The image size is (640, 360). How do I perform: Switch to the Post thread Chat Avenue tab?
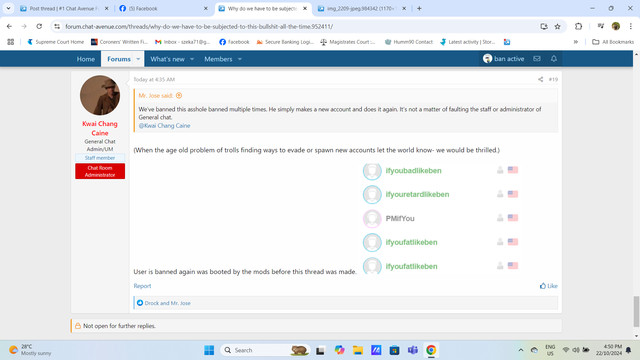[64, 8]
